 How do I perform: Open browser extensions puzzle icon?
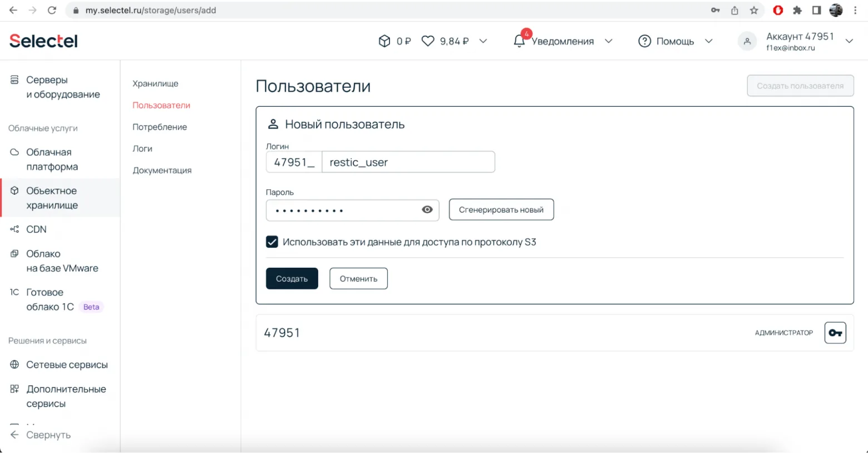tap(797, 10)
